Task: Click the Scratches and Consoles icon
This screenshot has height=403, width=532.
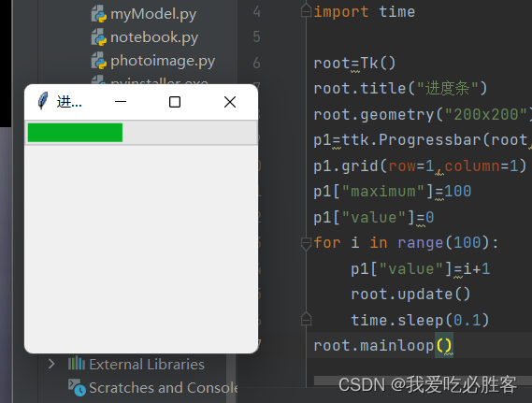Action: coord(77,387)
